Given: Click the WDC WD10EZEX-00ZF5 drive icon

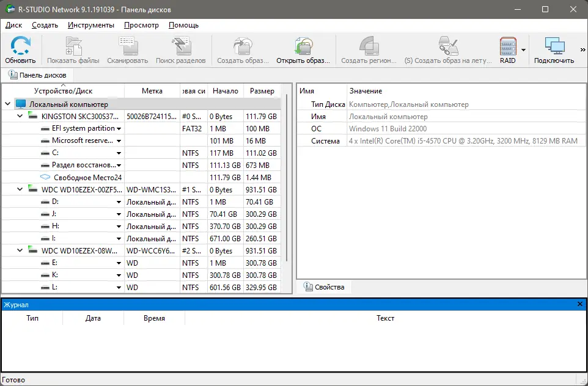Looking at the screenshot, I should [33, 189].
